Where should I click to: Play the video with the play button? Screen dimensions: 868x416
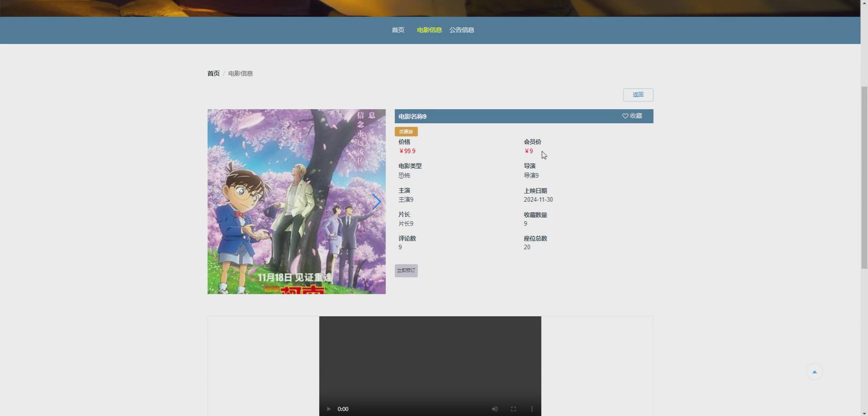(x=329, y=409)
